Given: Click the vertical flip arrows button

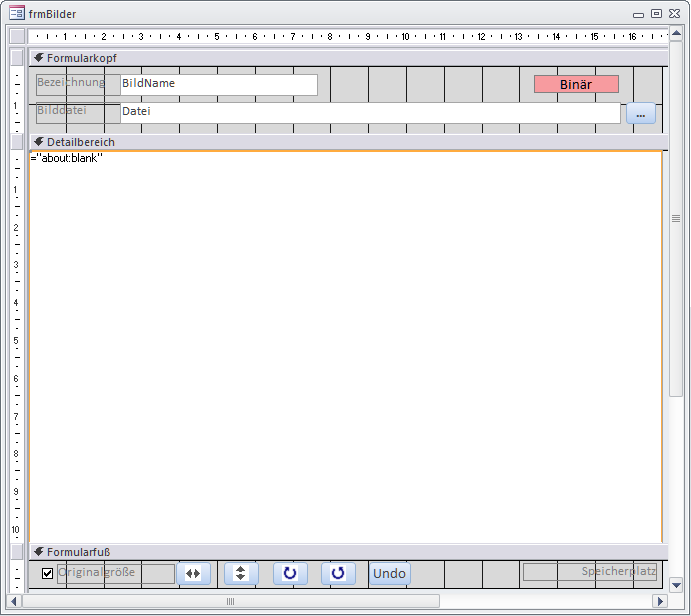Looking at the screenshot, I should click(241, 573).
